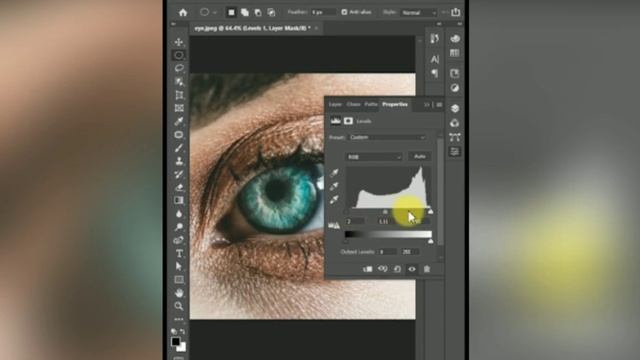The image size is (640, 360).
Task: Select the Elliptical Marquee tool
Action: [x=179, y=55]
